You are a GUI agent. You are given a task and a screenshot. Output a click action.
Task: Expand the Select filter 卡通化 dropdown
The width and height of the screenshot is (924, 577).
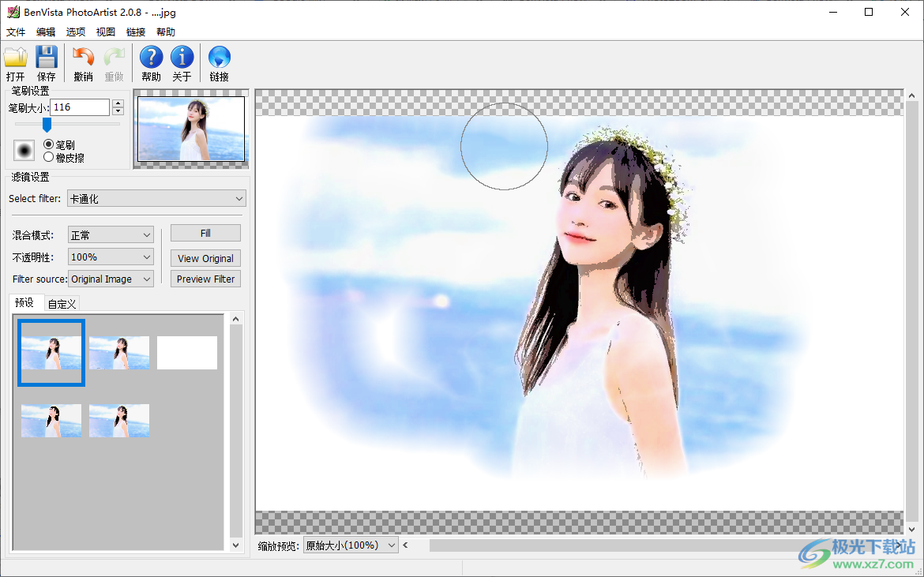[156, 198]
